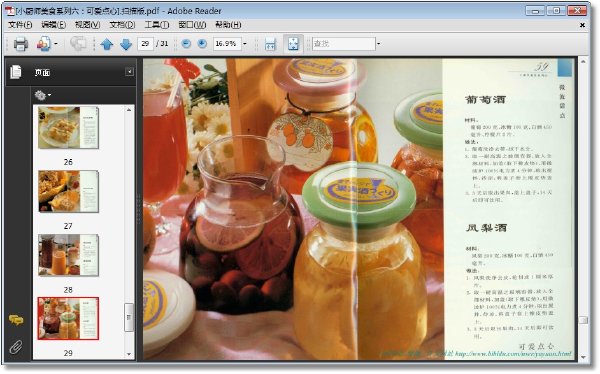Open the 文档(D) menu
600x374 pixels.
click(122, 25)
